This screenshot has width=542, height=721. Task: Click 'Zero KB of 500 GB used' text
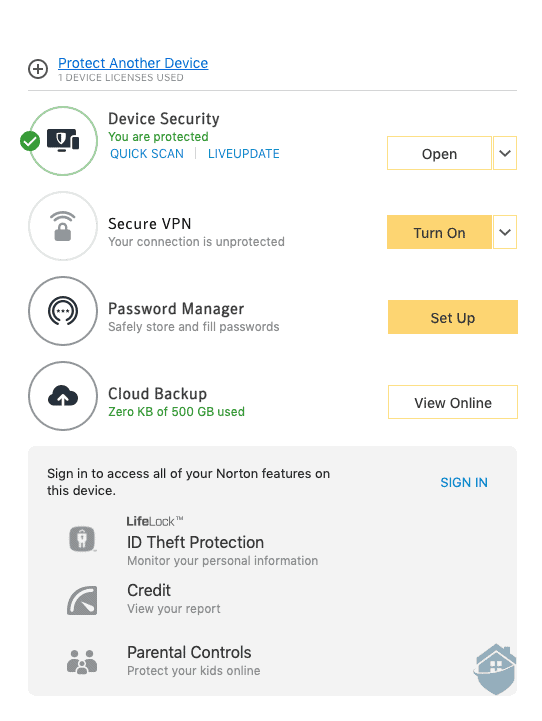(x=177, y=412)
